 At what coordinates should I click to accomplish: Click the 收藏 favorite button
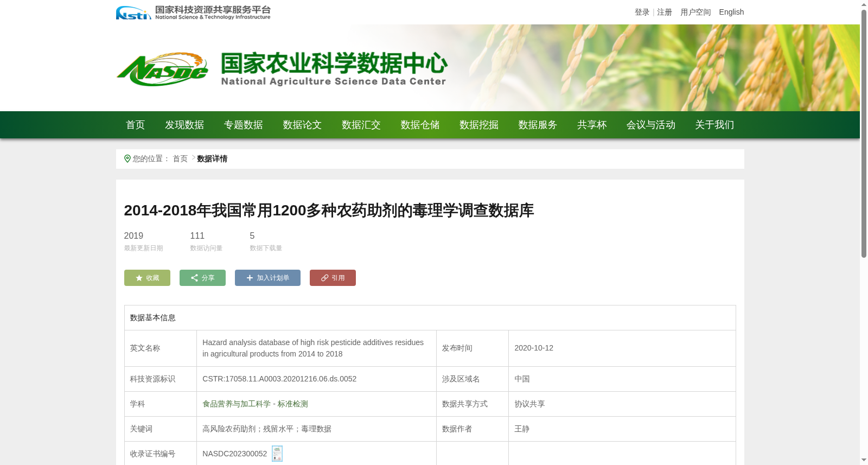(147, 278)
